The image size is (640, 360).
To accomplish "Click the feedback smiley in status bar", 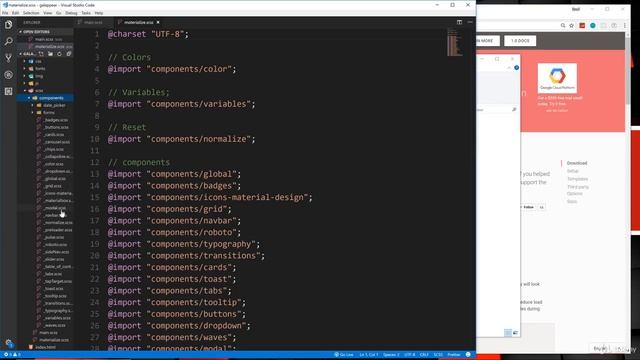I will pos(468,355).
